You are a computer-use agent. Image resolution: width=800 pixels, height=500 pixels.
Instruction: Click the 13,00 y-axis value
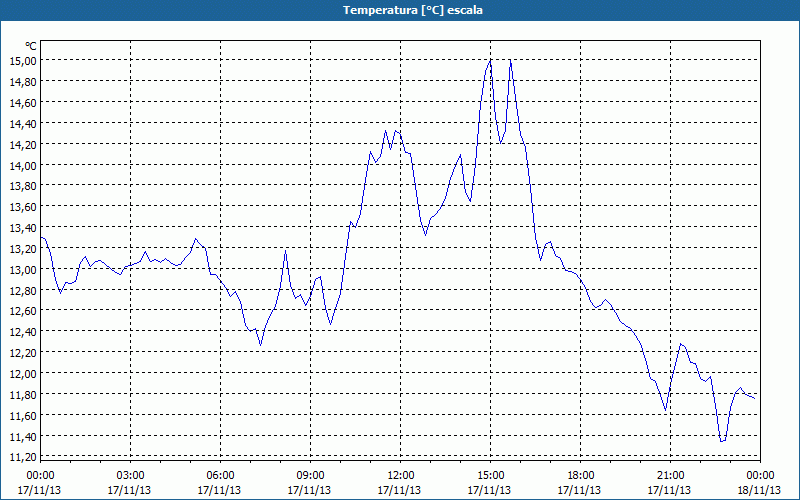[x=23, y=269]
